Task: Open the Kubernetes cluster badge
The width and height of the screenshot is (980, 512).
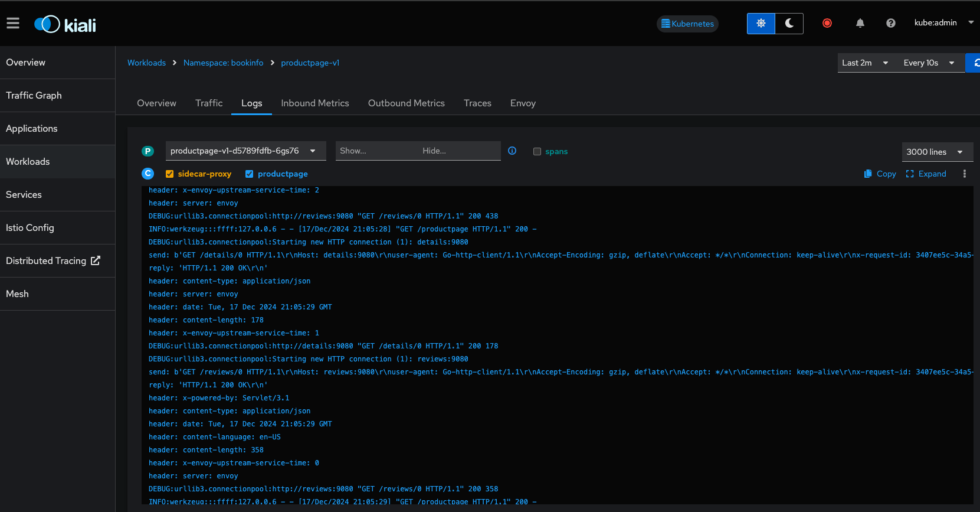Action: 687,24
